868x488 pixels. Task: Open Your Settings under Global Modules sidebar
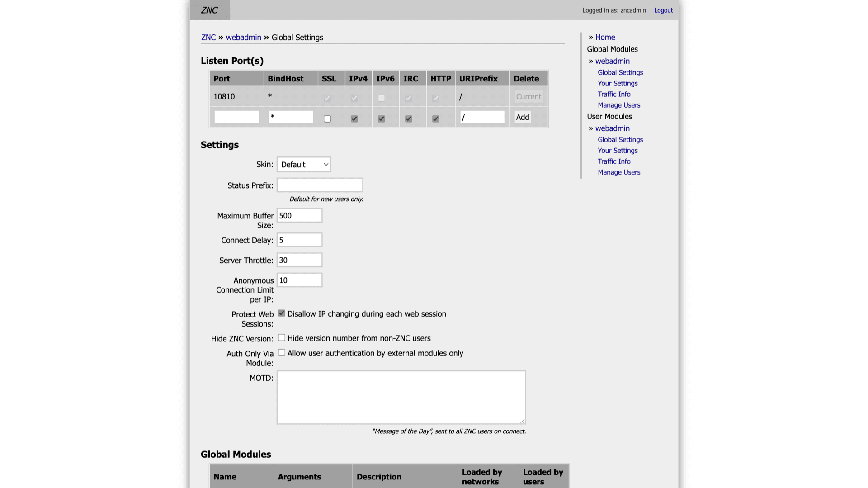(618, 83)
